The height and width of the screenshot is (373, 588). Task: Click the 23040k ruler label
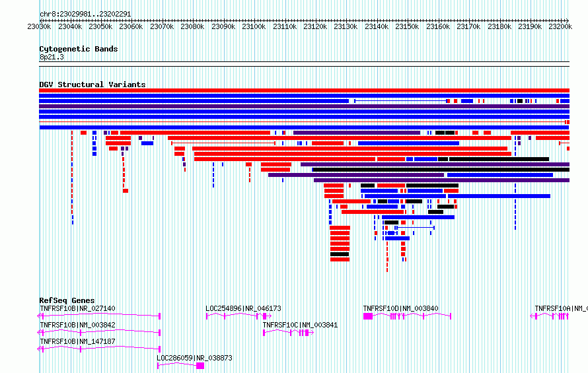click(x=70, y=26)
